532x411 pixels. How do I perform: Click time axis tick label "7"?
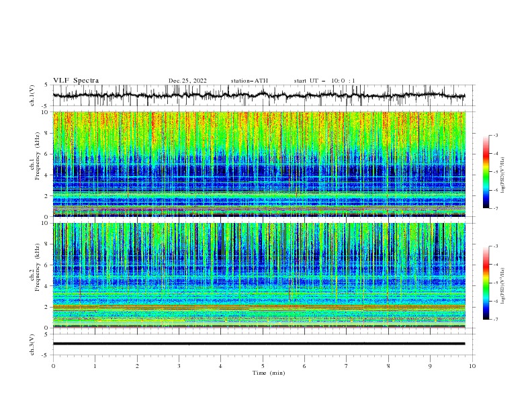point(347,366)
